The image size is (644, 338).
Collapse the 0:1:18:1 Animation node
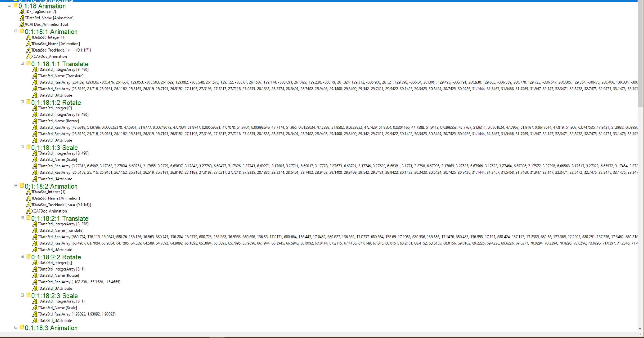tap(16, 31)
